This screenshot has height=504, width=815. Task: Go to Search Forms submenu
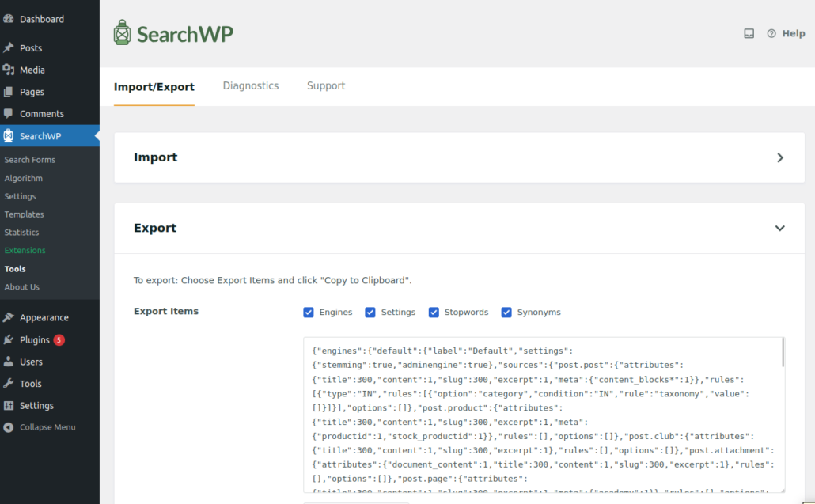[30, 160]
